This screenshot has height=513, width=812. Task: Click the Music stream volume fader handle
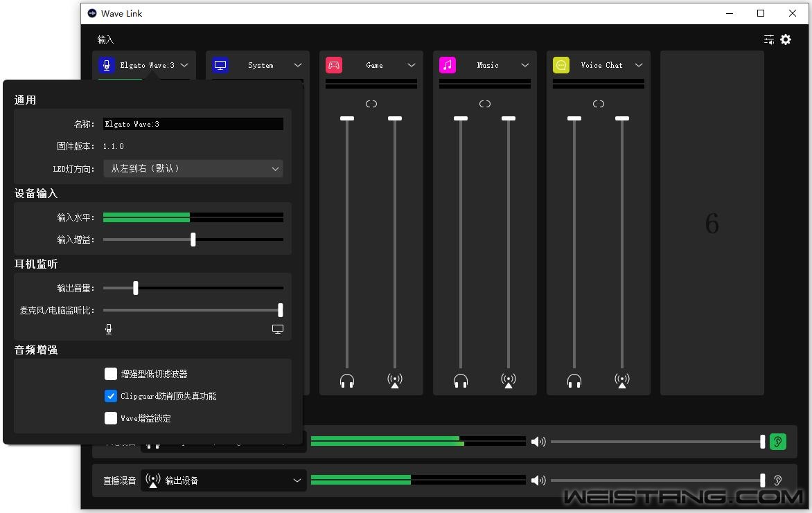click(x=509, y=118)
